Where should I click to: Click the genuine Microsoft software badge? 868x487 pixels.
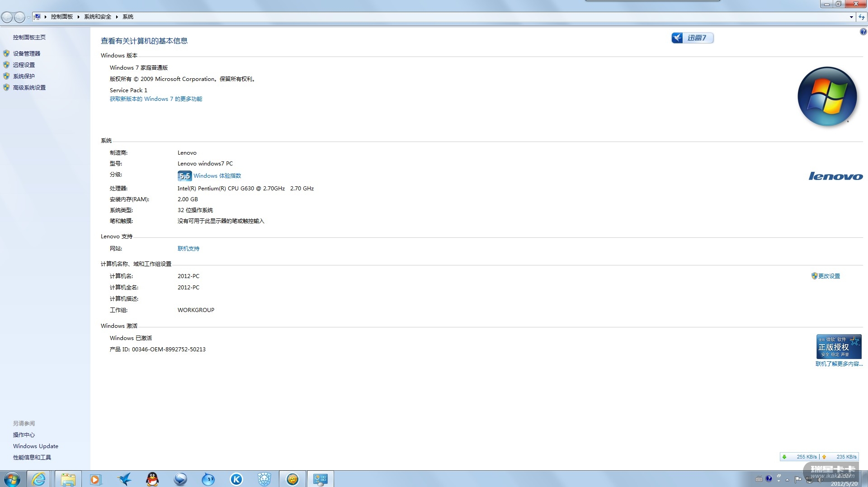(x=839, y=346)
